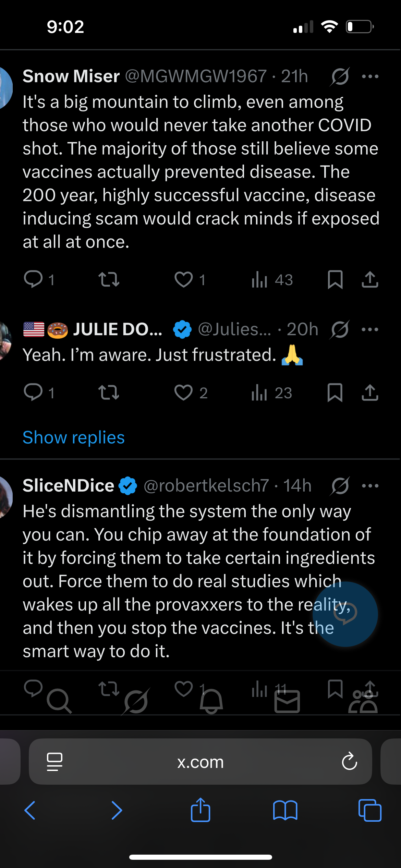Bookmark Snow Miser's tweet
The height and width of the screenshot is (868, 401).
[x=335, y=279]
